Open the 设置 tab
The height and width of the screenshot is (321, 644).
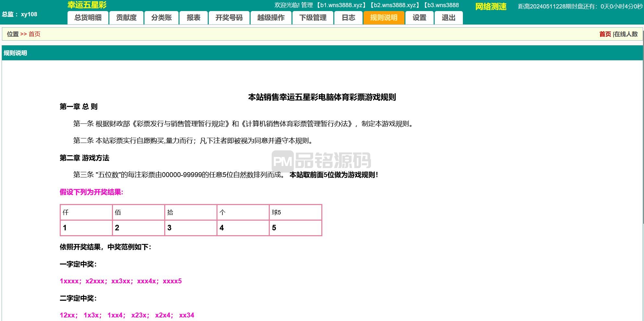(x=419, y=18)
